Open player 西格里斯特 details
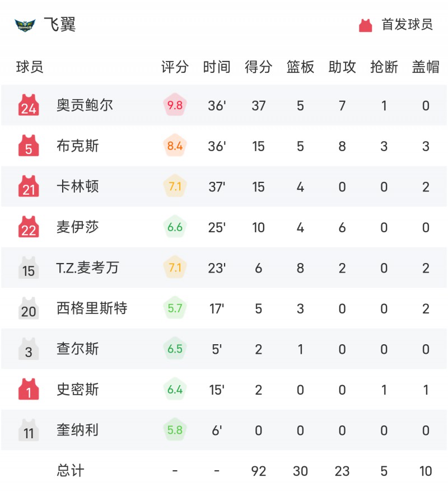Image resolution: width=448 pixels, height=492 pixels. coord(92,308)
